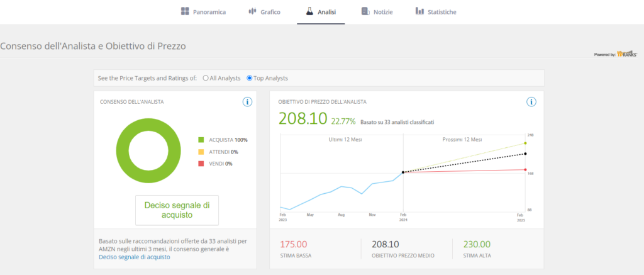Switch to the Grafico tab

pyautogui.click(x=264, y=12)
